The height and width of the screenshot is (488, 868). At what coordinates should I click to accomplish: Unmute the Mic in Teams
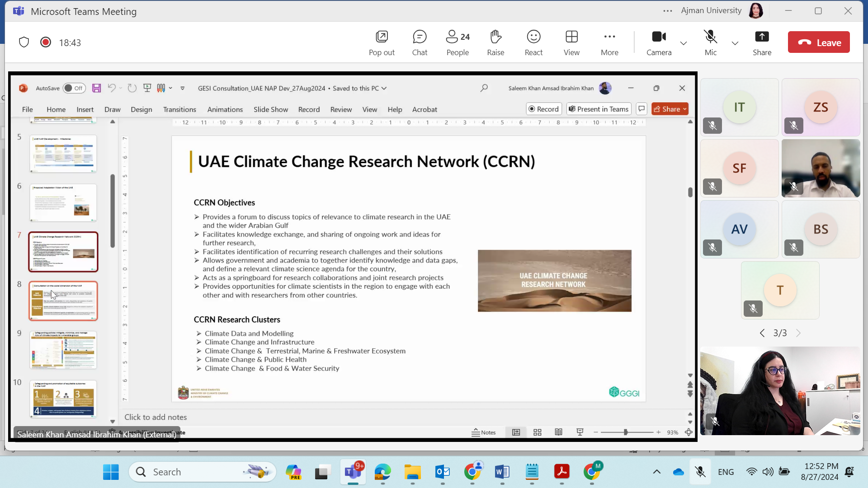point(710,42)
